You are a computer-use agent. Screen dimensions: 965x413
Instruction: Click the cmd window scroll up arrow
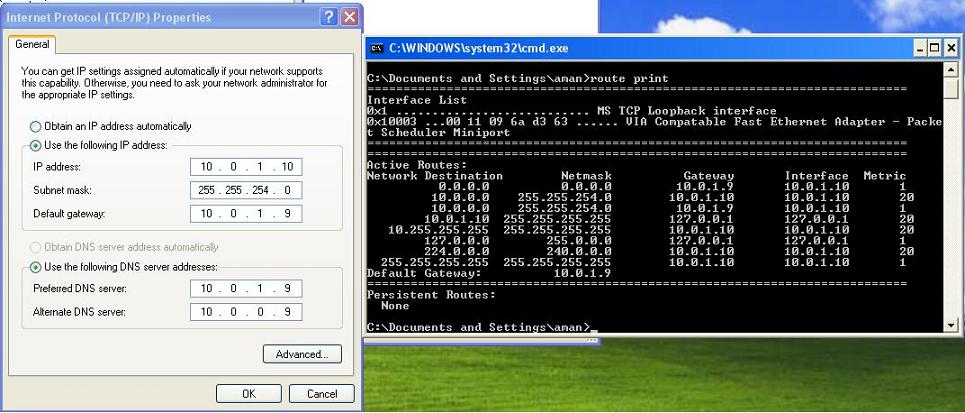(x=951, y=68)
